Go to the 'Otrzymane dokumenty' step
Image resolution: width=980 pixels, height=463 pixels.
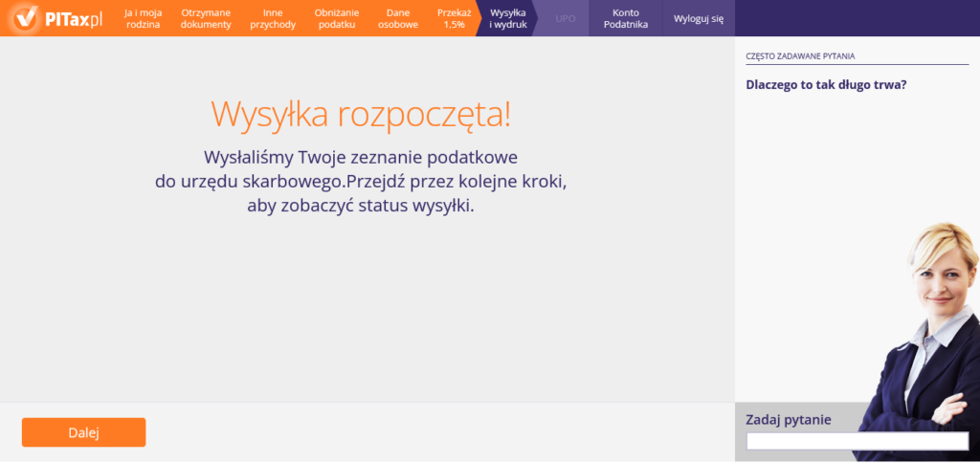pos(206,18)
